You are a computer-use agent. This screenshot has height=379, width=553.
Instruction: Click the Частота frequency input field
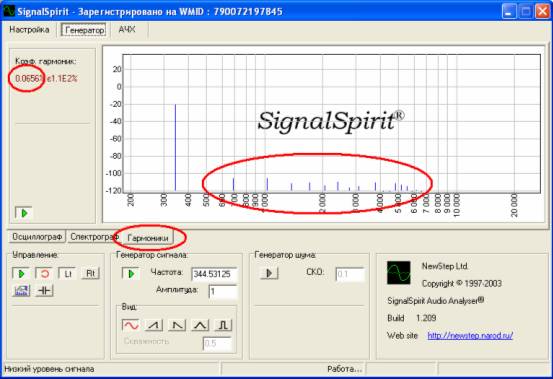coord(214,274)
